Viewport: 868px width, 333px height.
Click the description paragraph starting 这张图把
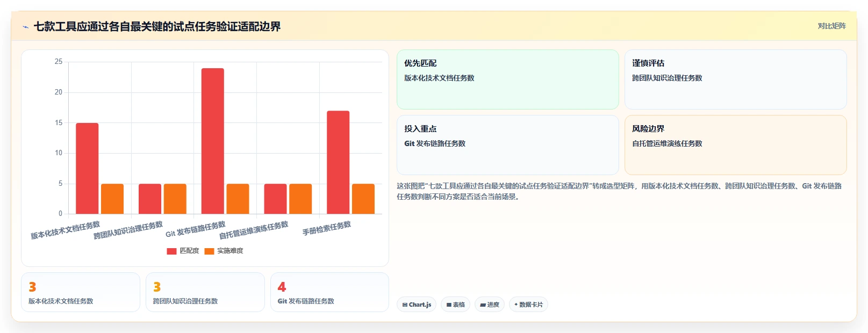619,191
